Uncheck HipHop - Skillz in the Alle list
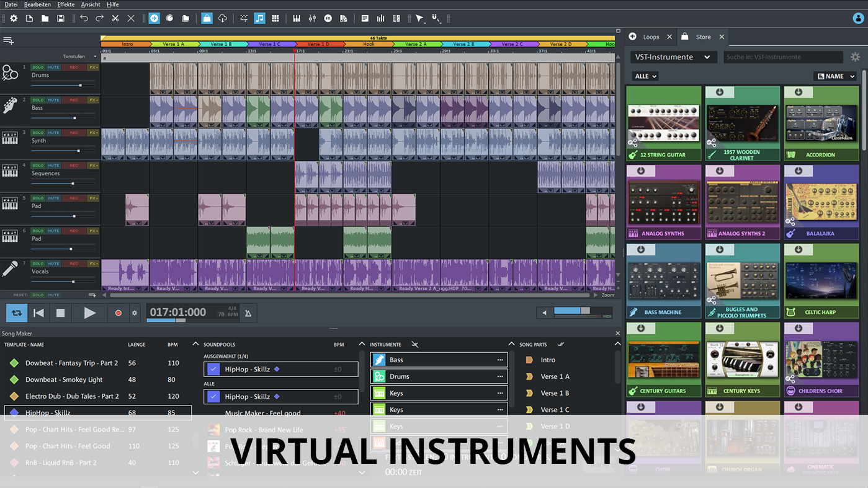The image size is (868, 488). (x=213, y=397)
